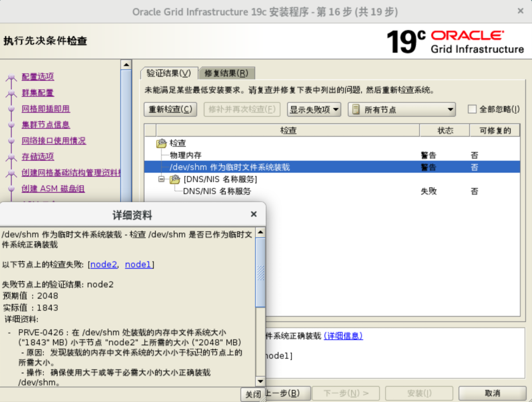Click the server icon in 所有节点 dropdown
This screenshot has height=402, width=532.
point(356,110)
